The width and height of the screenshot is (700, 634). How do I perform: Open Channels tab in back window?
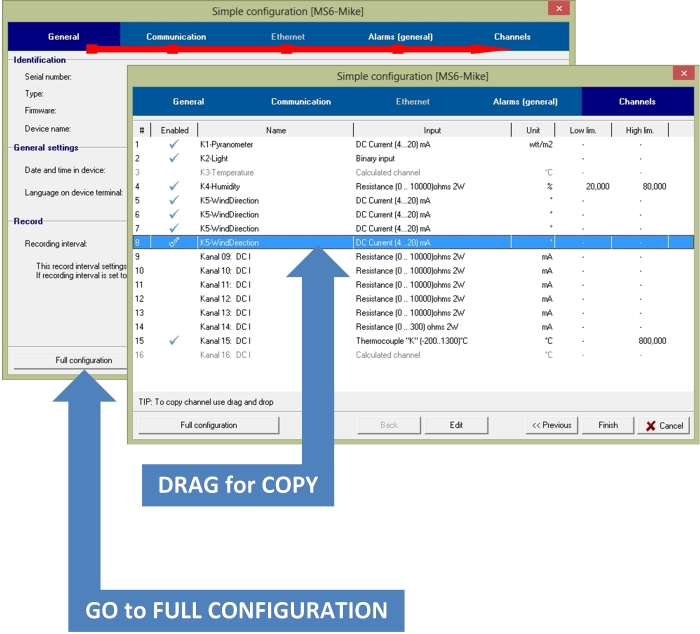pos(512,37)
